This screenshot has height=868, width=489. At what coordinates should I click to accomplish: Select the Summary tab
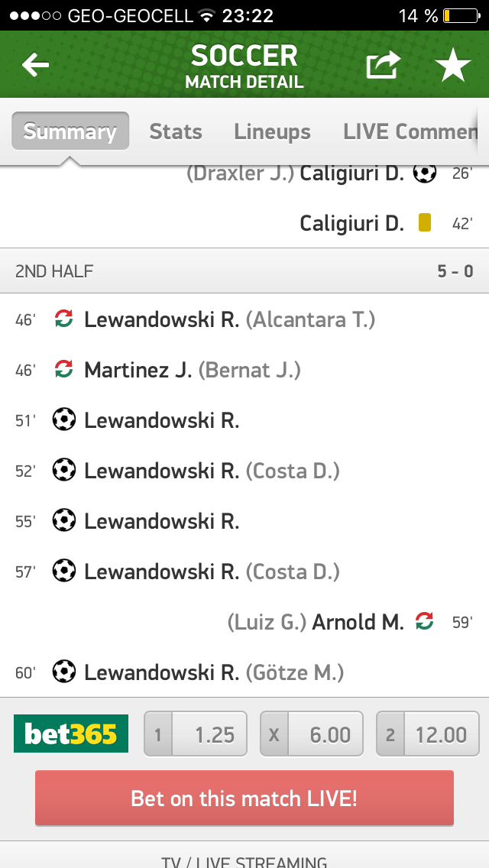70,131
